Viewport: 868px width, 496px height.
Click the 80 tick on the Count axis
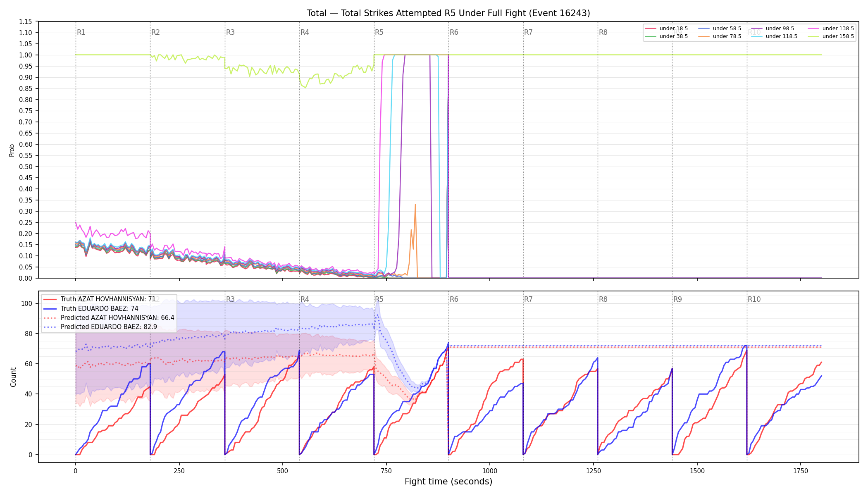(x=29, y=334)
